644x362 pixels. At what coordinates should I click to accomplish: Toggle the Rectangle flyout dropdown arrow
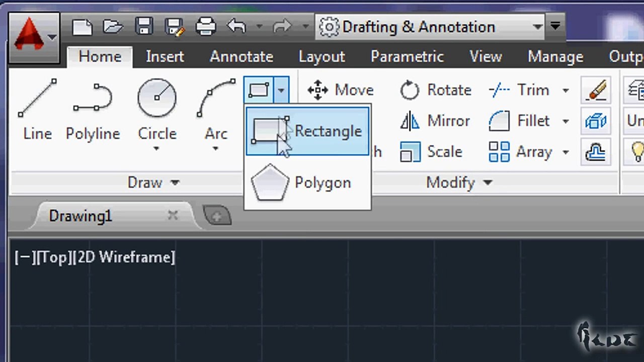click(x=281, y=90)
